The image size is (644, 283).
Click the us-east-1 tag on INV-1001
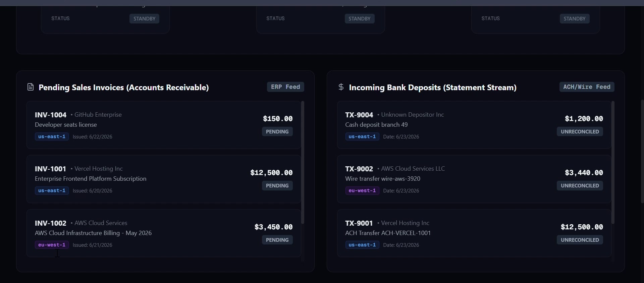coord(52,191)
